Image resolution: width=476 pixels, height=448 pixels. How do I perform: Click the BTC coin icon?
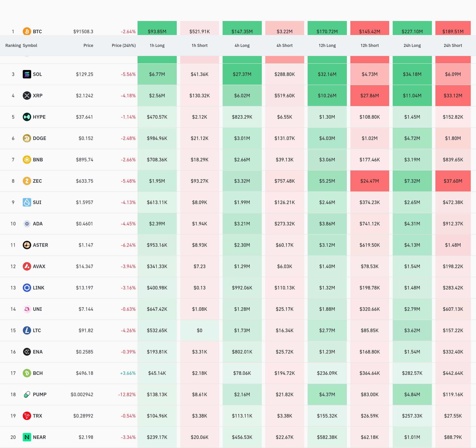point(27,31)
